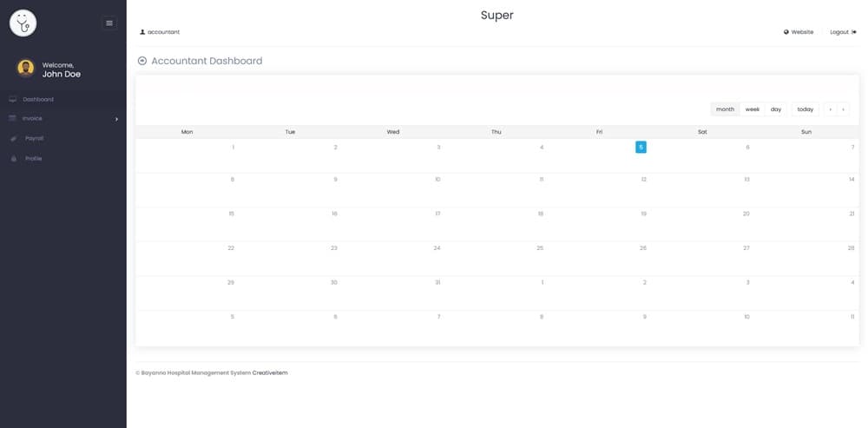The width and height of the screenshot is (868, 428).
Task: Switch the calendar to day view
Action: coord(776,109)
